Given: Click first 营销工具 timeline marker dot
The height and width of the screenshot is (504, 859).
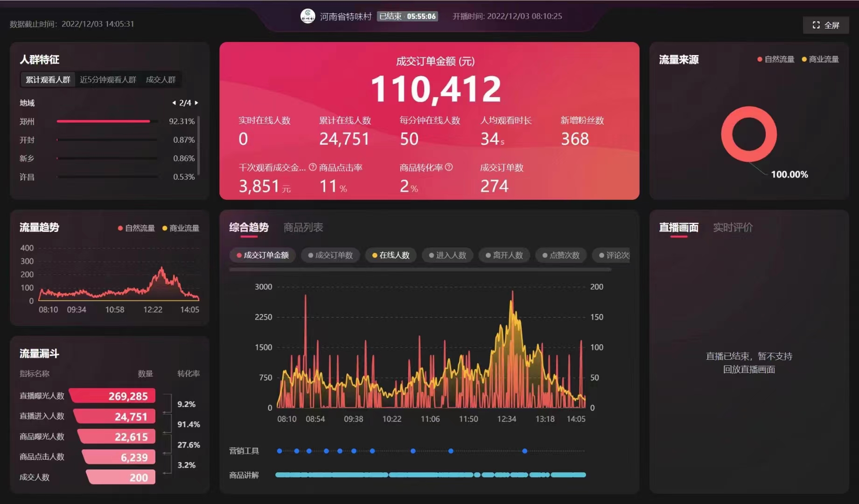Looking at the screenshot, I should coord(279,451).
